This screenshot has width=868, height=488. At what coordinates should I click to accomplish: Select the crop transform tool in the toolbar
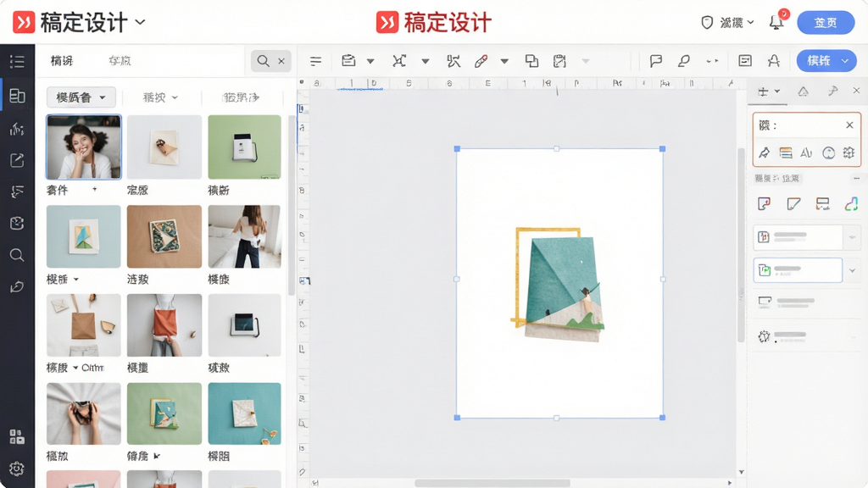399,61
